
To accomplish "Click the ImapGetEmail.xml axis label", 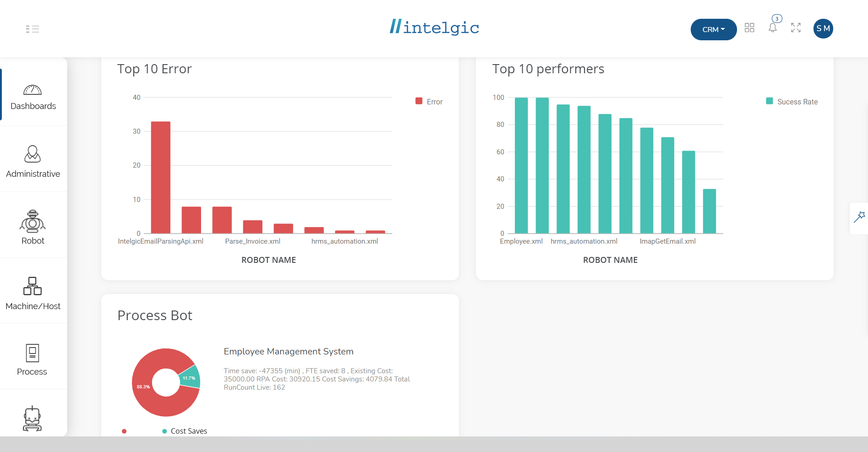I will point(668,241).
